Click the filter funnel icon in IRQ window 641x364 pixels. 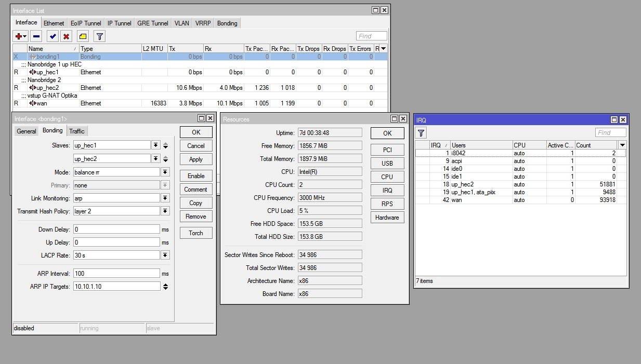pyautogui.click(x=421, y=132)
